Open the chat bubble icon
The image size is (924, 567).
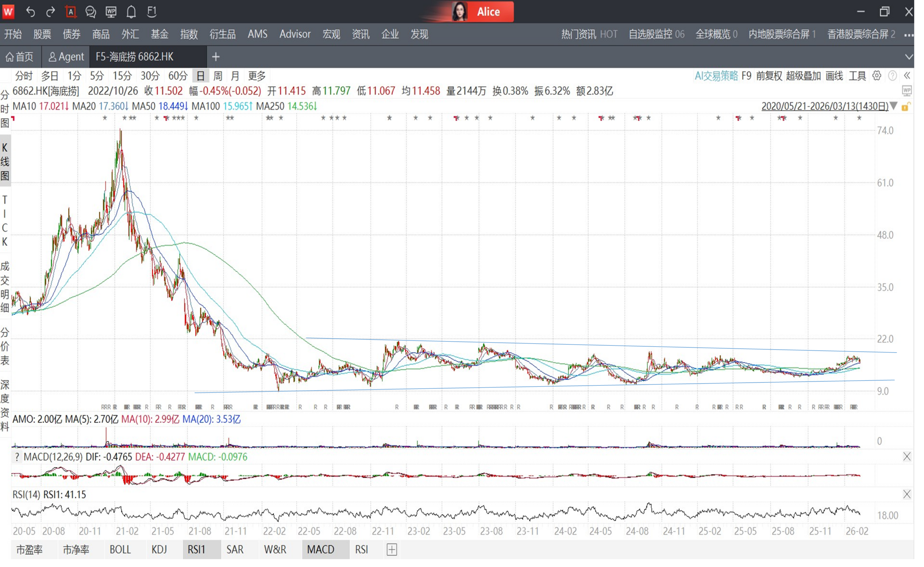(90, 12)
